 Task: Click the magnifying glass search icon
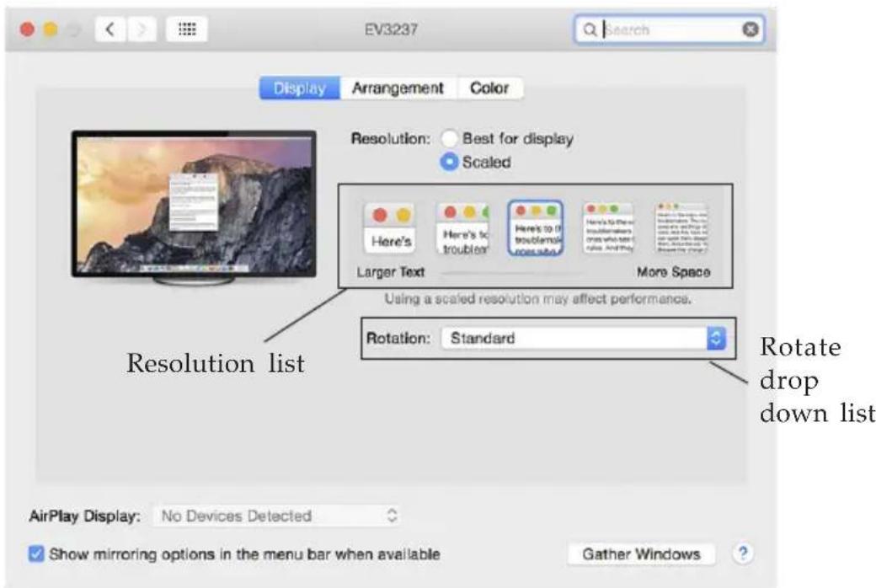590,29
